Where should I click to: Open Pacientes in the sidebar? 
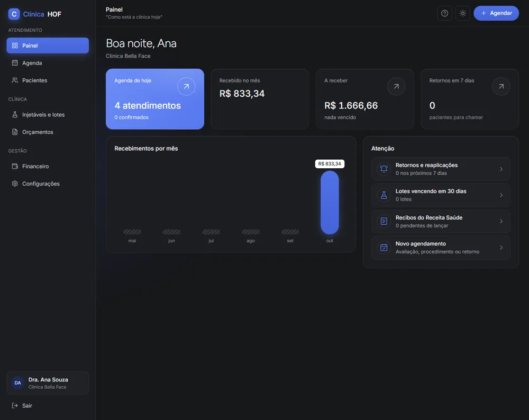tap(48, 80)
